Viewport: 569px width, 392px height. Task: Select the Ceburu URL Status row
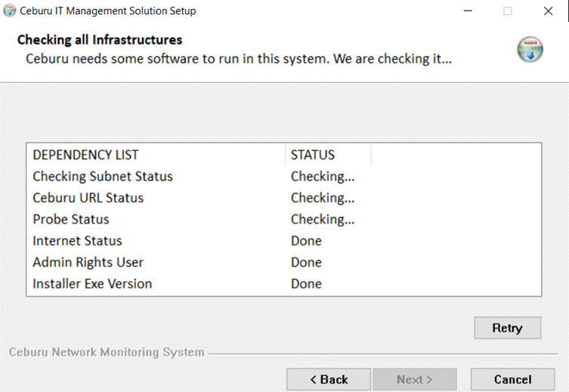click(x=284, y=198)
